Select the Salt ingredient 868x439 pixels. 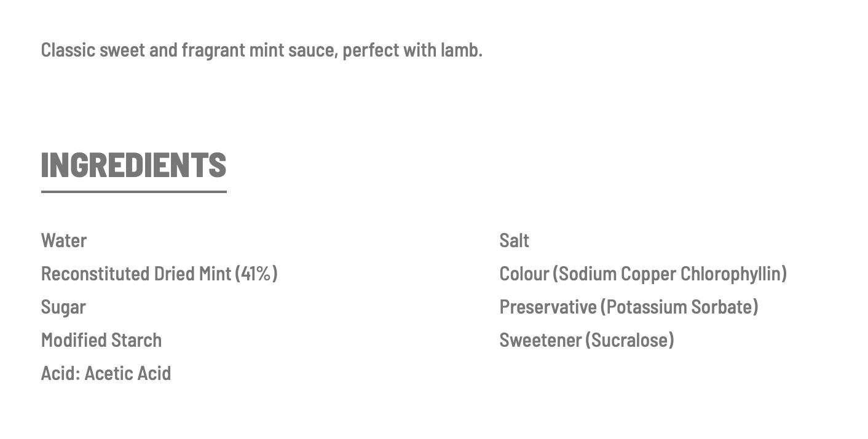pyautogui.click(x=515, y=240)
